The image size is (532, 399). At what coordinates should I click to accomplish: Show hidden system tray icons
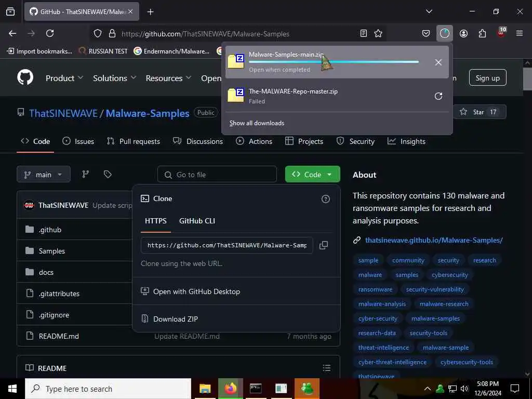(x=428, y=389)
